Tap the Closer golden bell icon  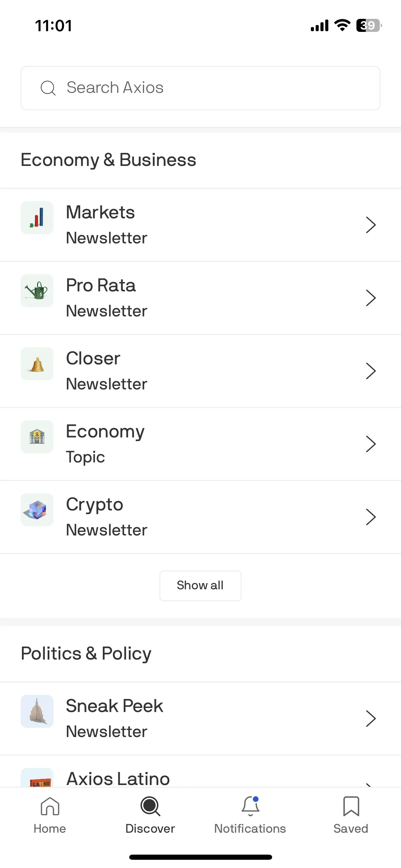37,364
